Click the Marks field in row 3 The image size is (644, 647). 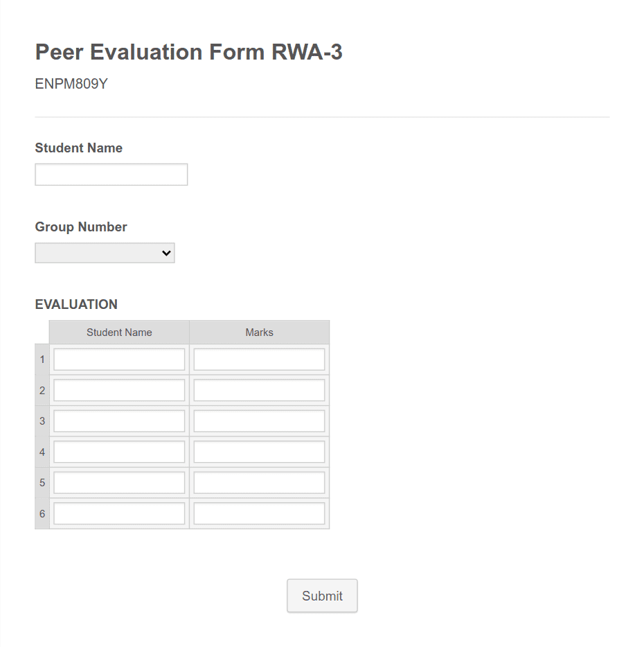(x=259, y=420)
